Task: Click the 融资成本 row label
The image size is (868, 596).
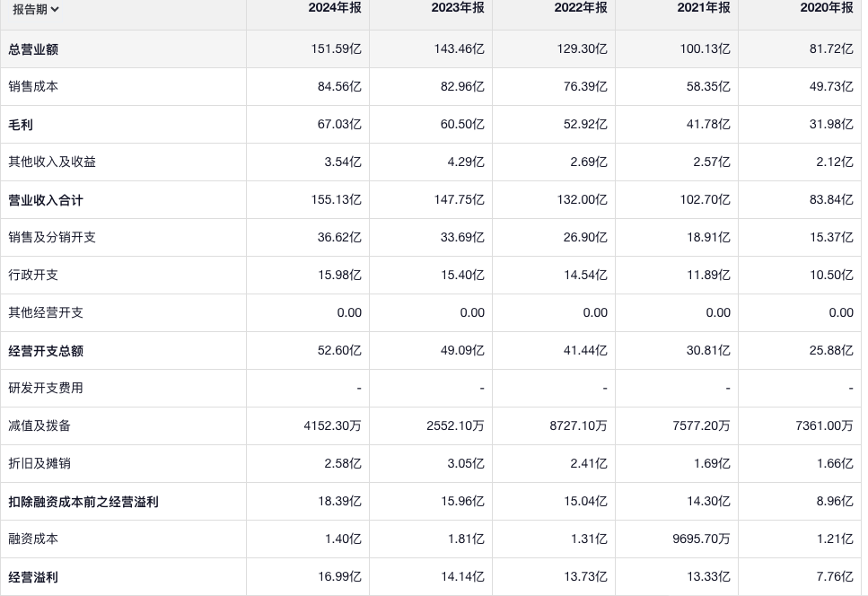Action: tap(33, 539)
